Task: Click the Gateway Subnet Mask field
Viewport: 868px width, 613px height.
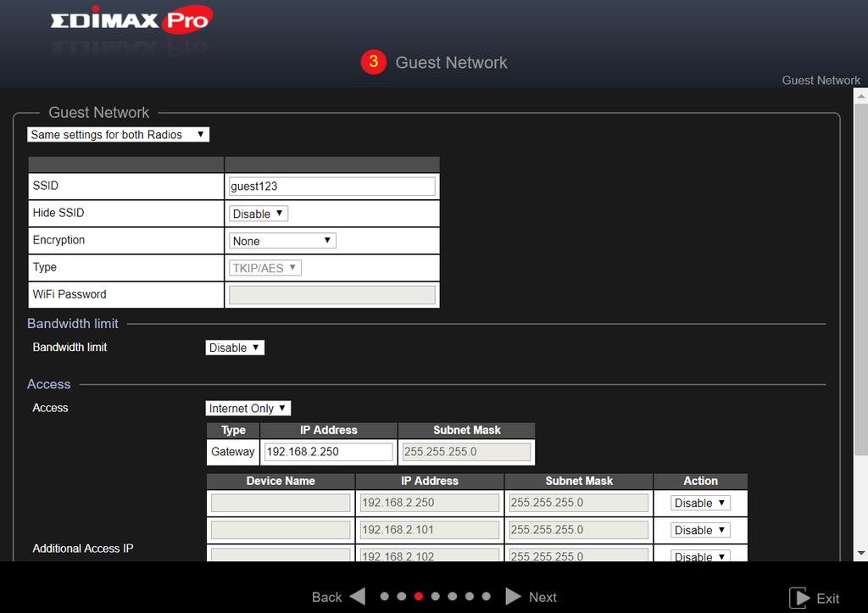Action: [466, 452]
